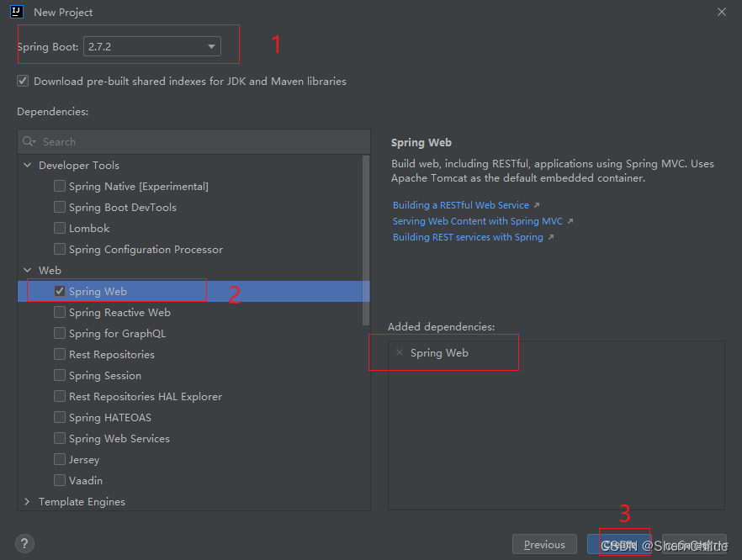Viewport: 742px width, 560px height.
Task: Click the IntelliJ IDEA logo icon
Action: click(17, 12)
